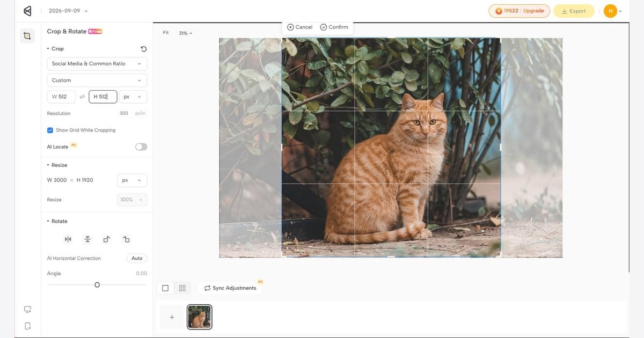
Task: Click the W 512 width field
Action: [61, 97]
